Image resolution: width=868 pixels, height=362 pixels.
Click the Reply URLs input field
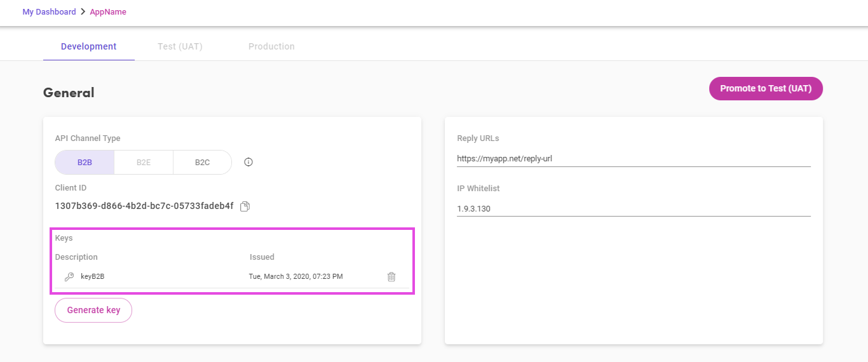point(634,158)
